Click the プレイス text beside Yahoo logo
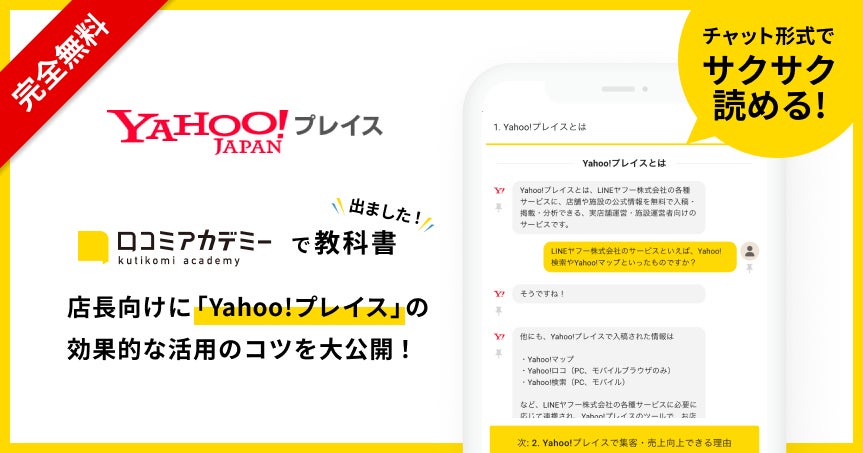This screenshot has height=453, width=863. coord(338,125)
